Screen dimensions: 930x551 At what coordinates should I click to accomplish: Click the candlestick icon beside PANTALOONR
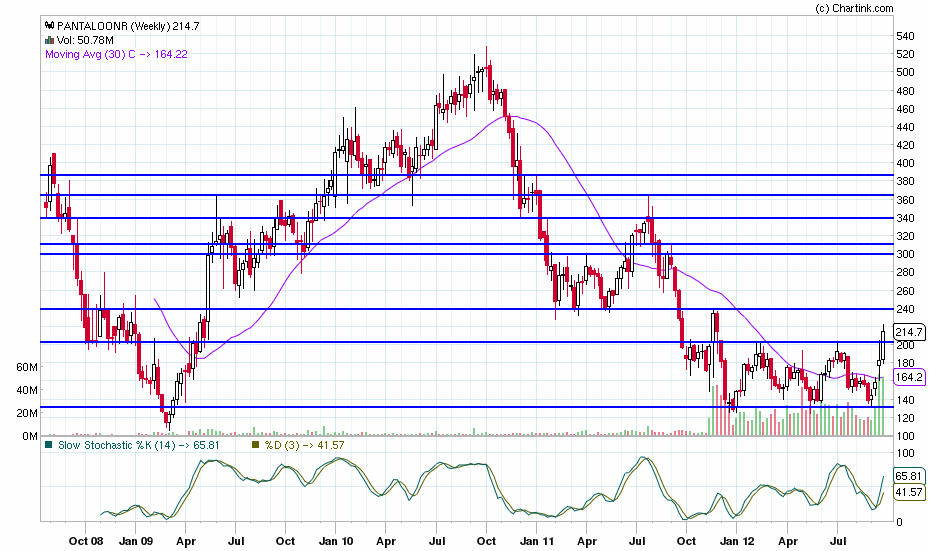(x=50, y=26)
